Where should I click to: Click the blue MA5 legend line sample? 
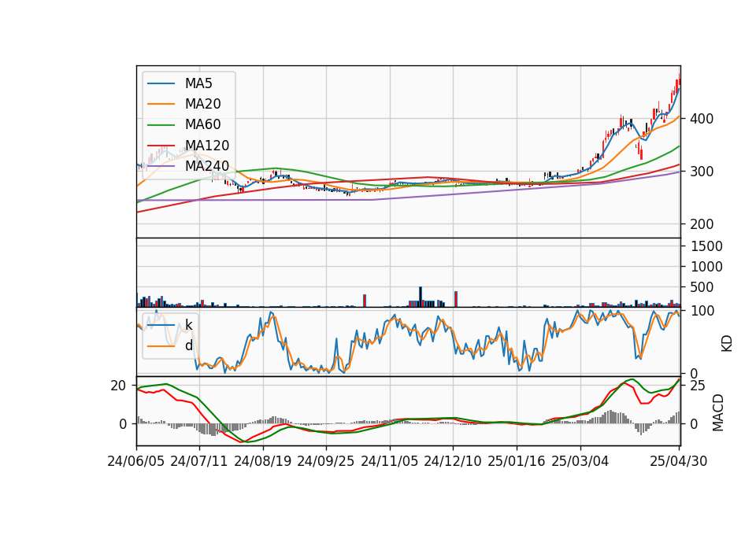tap(161, 83)
